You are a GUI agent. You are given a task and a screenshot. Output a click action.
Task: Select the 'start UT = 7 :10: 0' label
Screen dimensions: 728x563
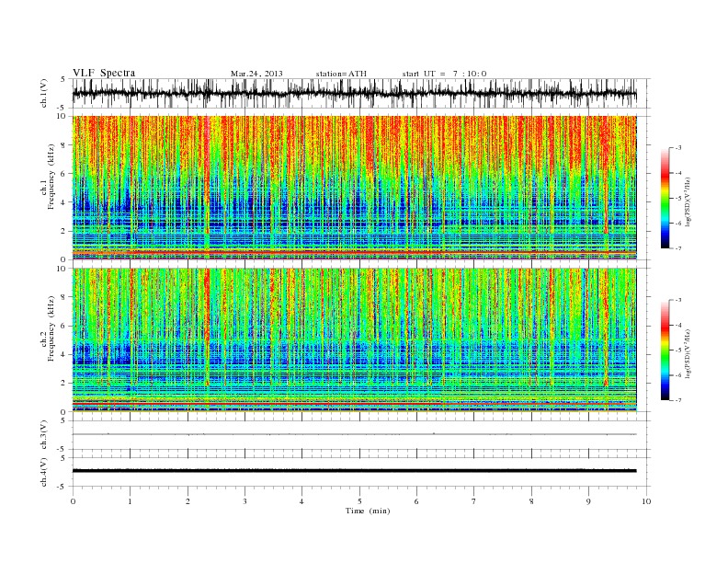[444, 74]
